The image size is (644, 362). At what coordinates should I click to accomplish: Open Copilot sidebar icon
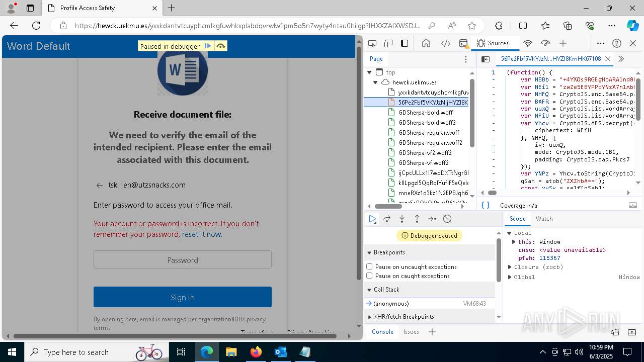(x=632, y=26)
